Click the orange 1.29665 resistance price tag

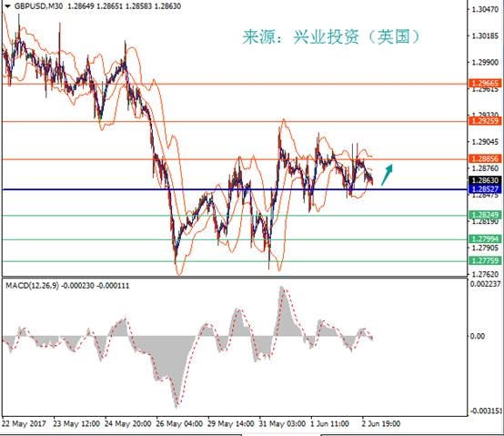(485, 84)
